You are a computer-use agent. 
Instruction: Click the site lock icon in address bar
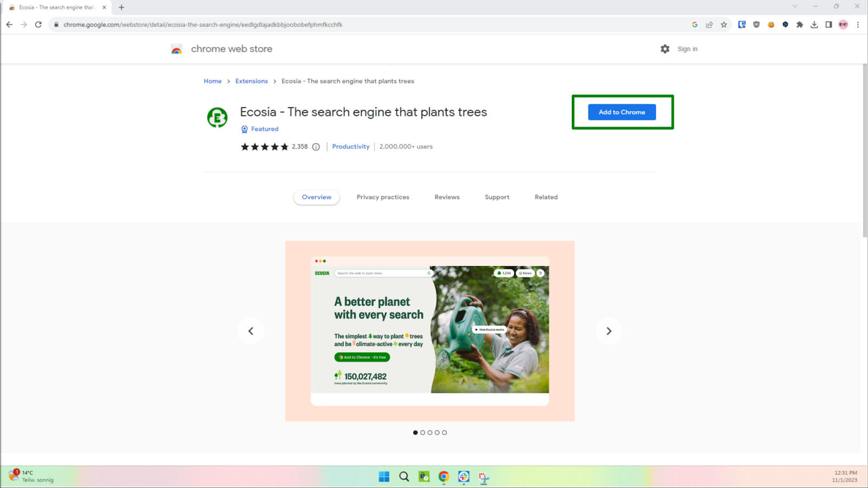click(x=56, y=24)
